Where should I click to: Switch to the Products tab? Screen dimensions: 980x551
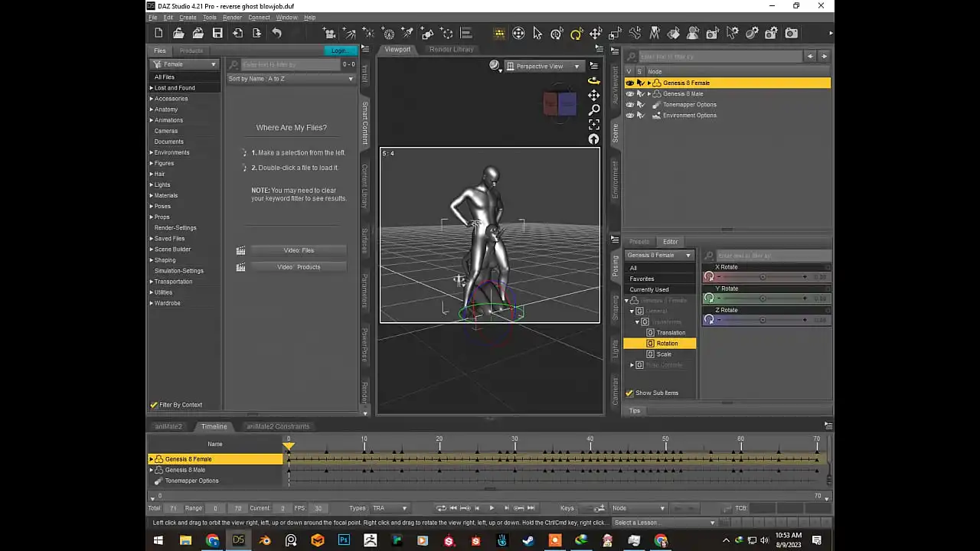pyautogui.click(x=191, y=51)
